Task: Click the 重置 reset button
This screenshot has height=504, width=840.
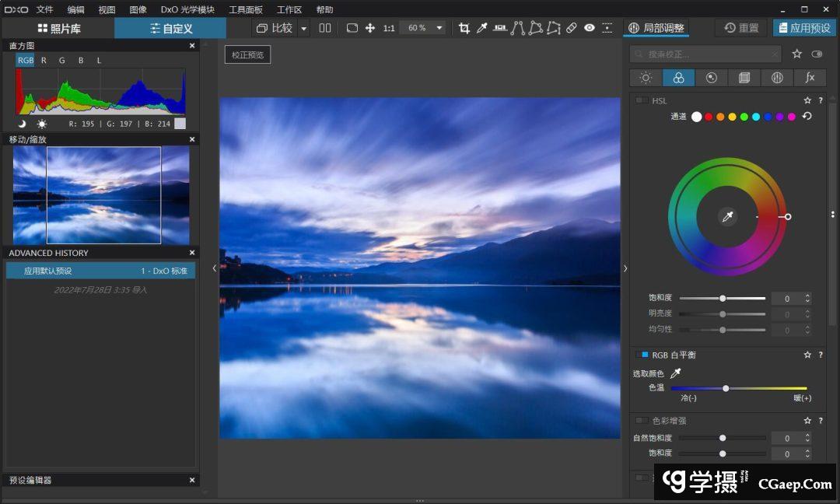Action: (741, 28)
